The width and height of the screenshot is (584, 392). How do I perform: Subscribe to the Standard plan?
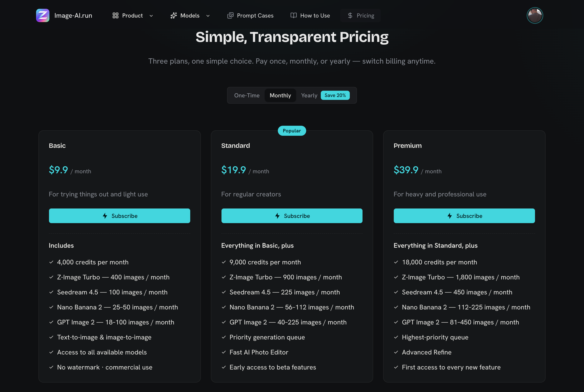pyautogui.click(x=292, y=216)
